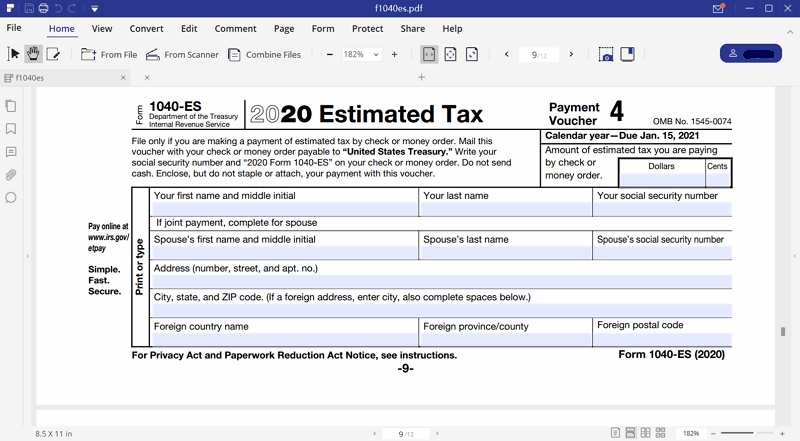Click the print icon in title bar
The width and height of the screenshot is (800, 441).
(x=43, y=8)
